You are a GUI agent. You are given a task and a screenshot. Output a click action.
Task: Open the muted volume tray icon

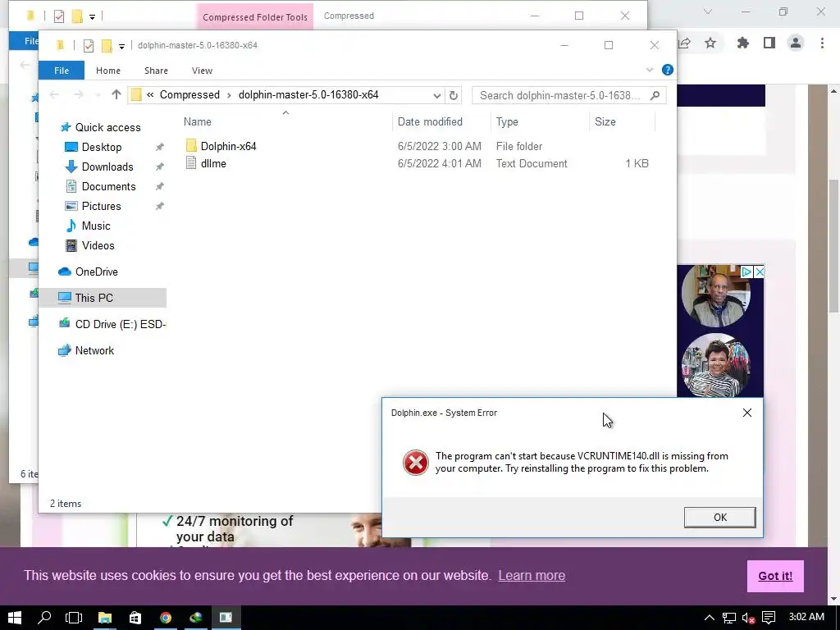[748, 618]
